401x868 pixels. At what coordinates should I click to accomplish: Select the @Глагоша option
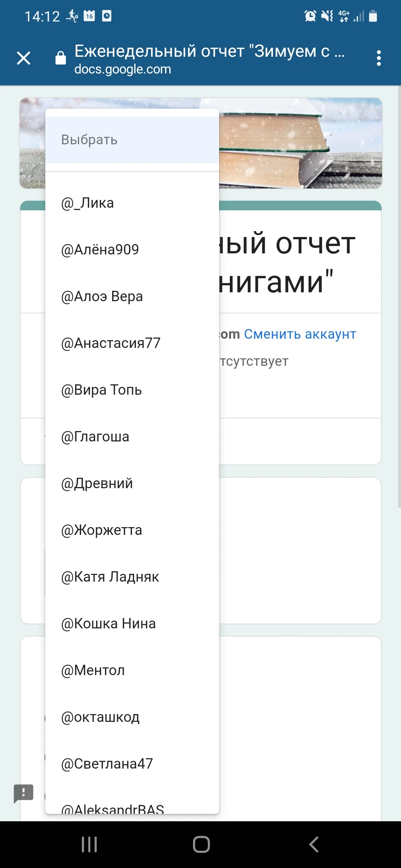pyautogui.click(x=95, y=437)
